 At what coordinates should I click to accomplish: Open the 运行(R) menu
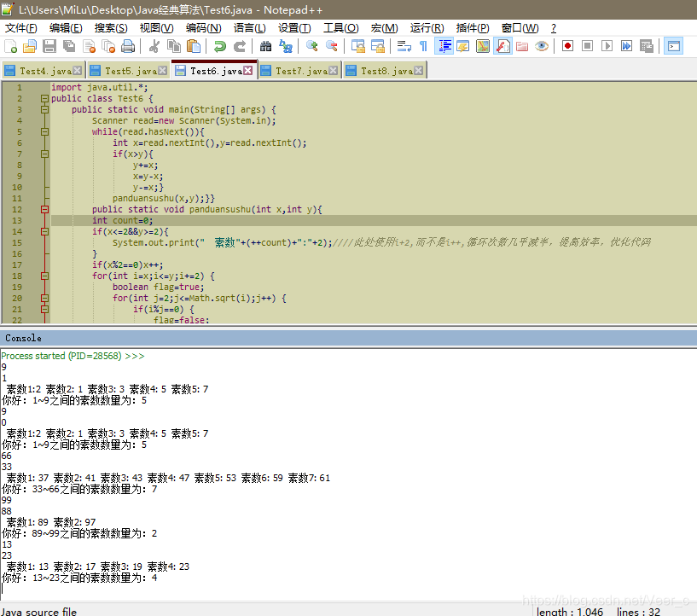[x=427, y=28]
